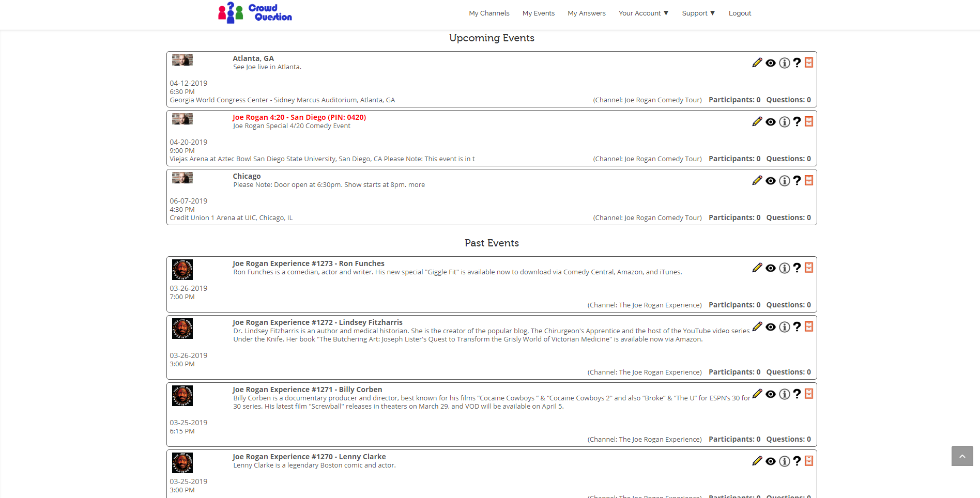Viewport: 980px width, 498px height.
Task: Edit the Chicago event with the pencil icon
Action: (757, 180)
